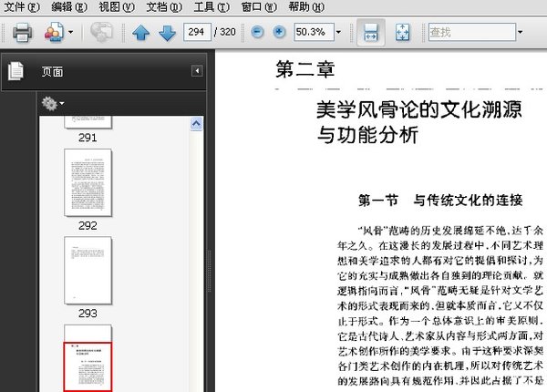Open the 文件 menu

tap(21, 7)
